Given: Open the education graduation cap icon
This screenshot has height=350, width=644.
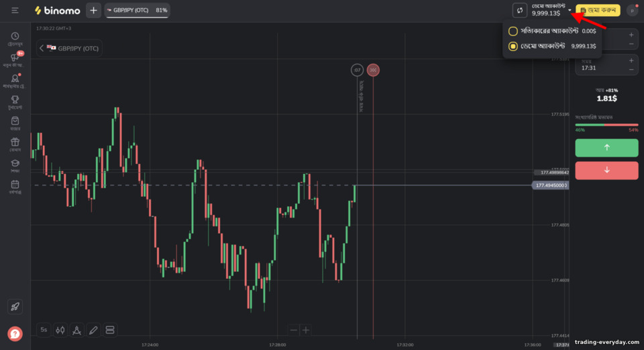Looking at the screenshot, I should coord(15,163).
